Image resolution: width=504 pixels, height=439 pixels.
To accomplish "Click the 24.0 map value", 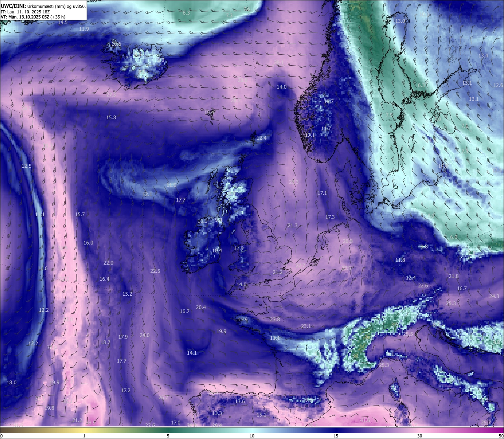I will coord(145,335).
